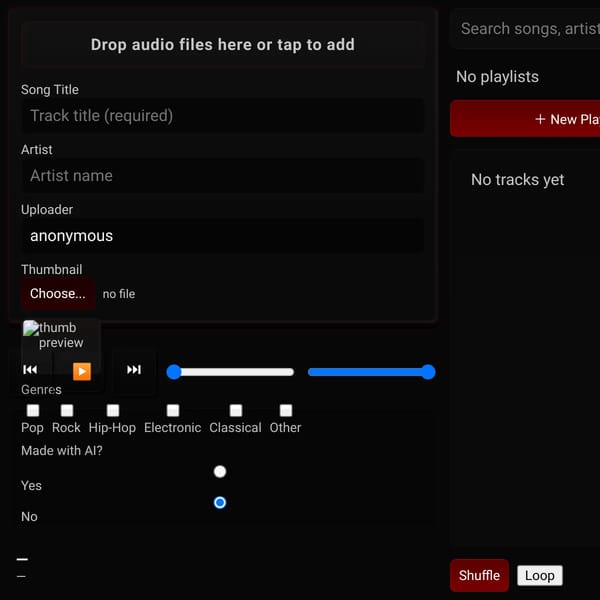The width and height of the screenshot is (600, 600).
Task: Click the drop audio files area
Action: [x=223, y=45]
